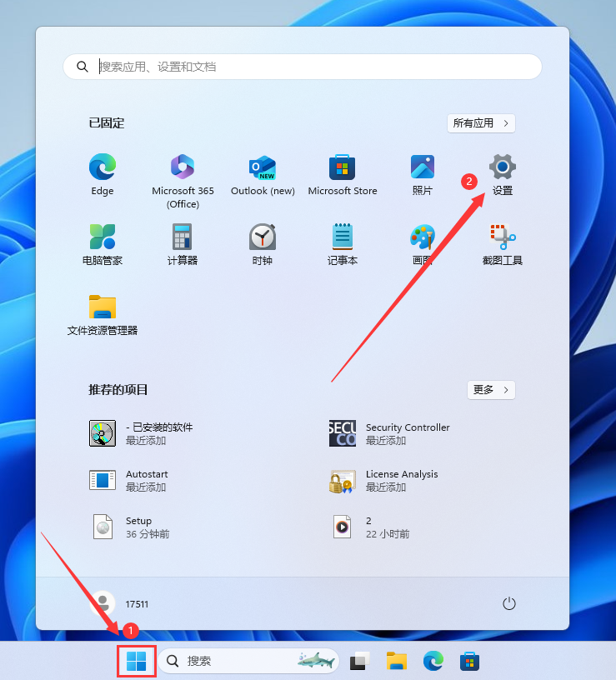Open 设置 (Settings) gear icon
616x680 pixels.
(502, 167)
